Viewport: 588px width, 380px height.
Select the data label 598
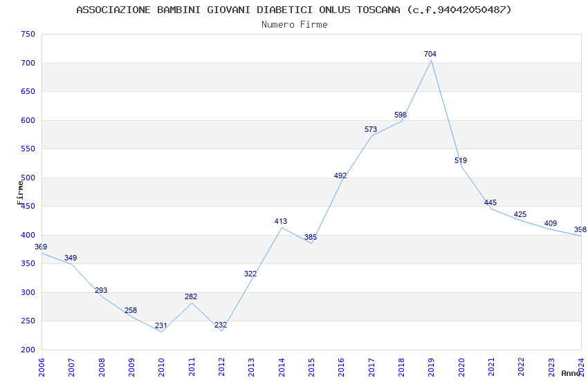[401, 115]
